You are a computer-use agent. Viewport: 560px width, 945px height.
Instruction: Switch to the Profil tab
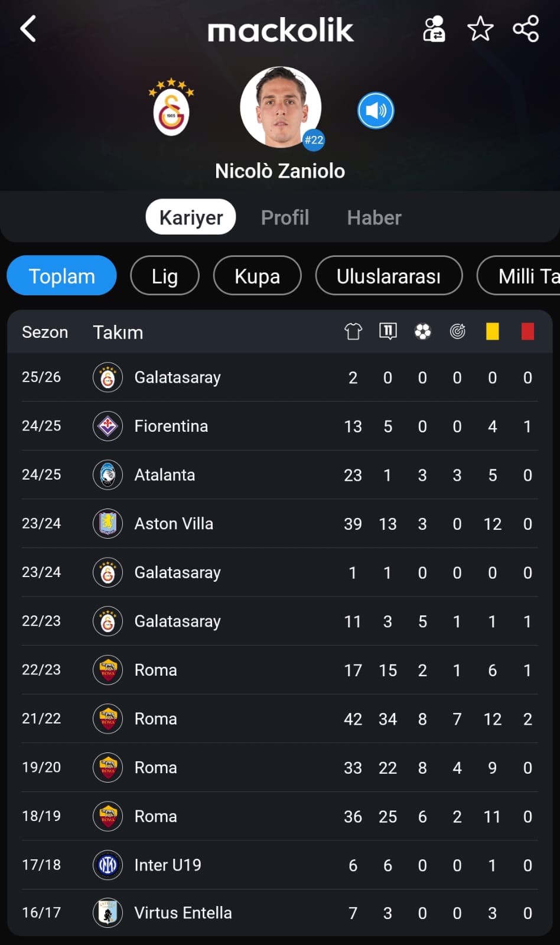(x=285, y=217)
